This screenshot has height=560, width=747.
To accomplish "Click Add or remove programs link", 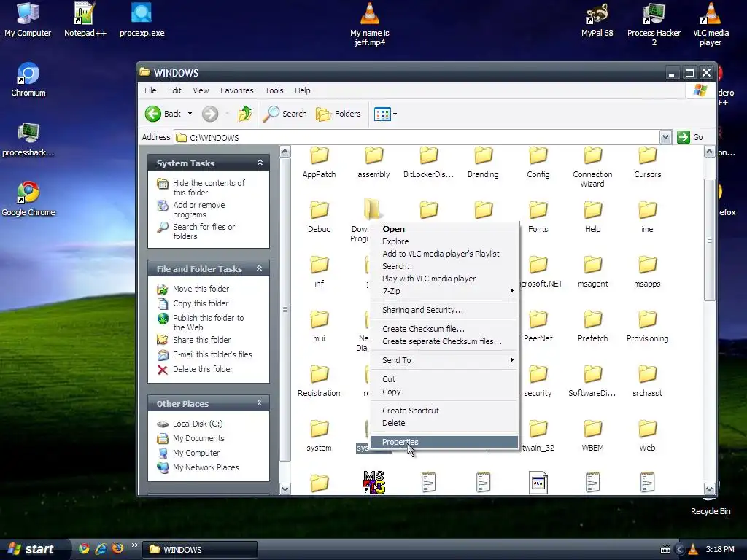I will [198, 209].
